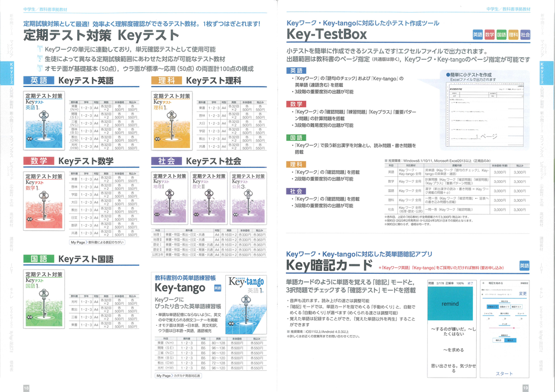Choose the 縦向き orientation option
The height and width of the screenshot is (392, 555).
[x=510, y=340]
